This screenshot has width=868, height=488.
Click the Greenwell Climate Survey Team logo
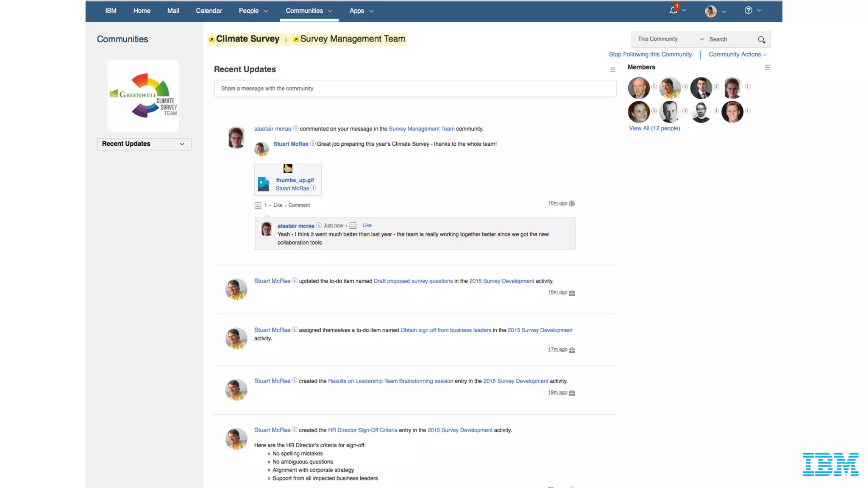tap(143, 96)
